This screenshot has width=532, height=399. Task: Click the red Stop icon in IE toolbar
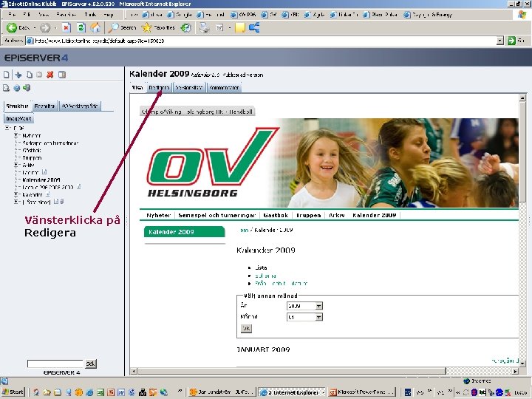pos(66,27)
